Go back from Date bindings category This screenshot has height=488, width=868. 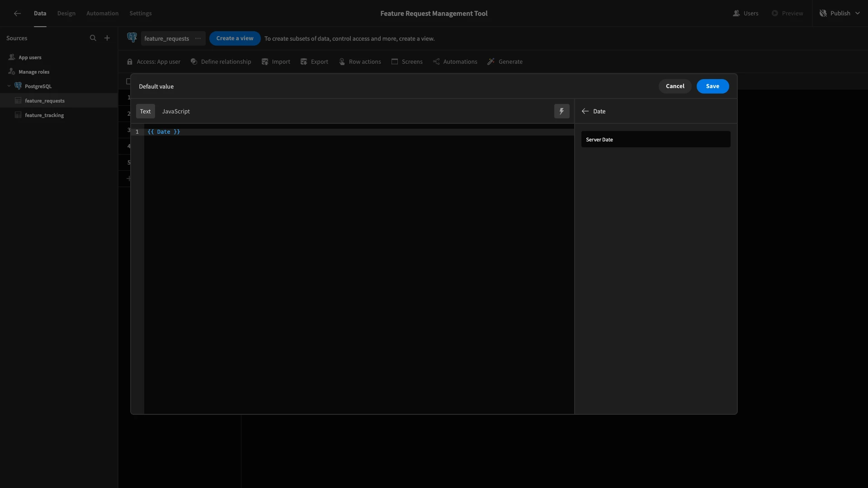[x=585, y=111]
